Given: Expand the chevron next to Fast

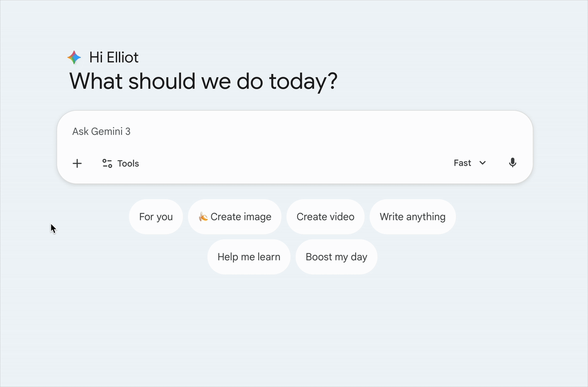Looking at the screenshot, I should point(482,163).
